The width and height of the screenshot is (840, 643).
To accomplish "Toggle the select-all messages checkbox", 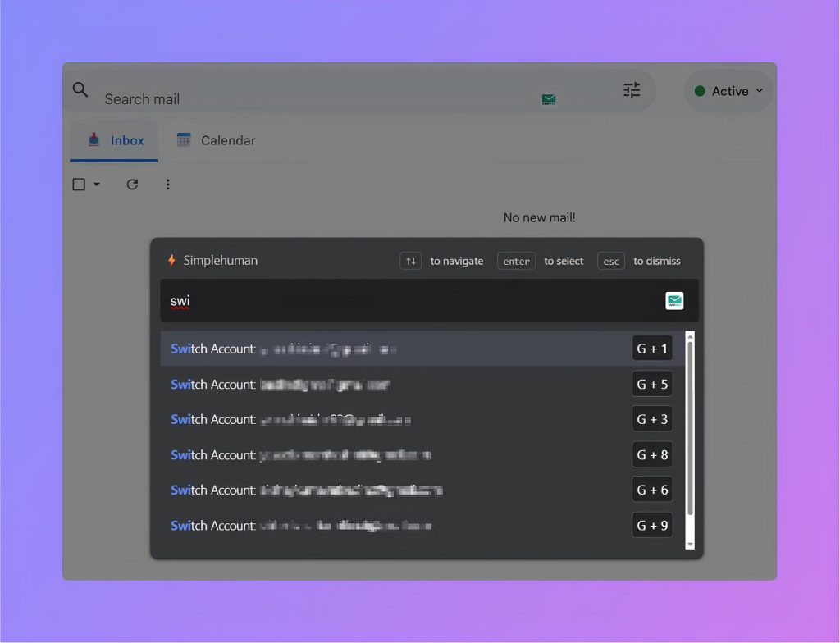I will click(77, 184).
